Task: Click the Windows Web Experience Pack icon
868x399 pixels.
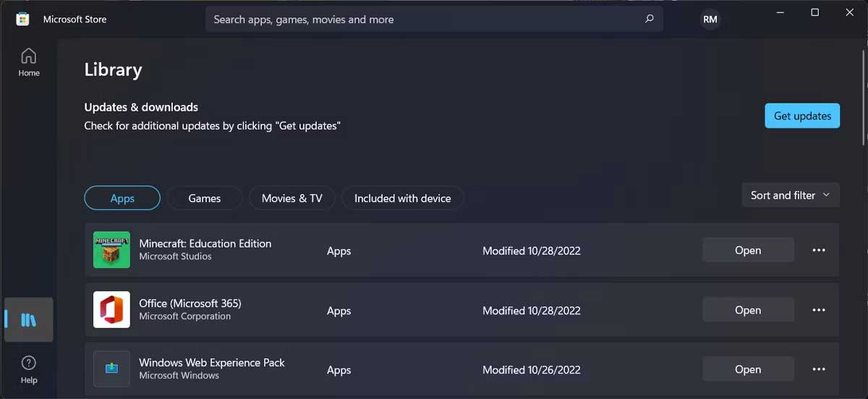Action: [111, 369]
